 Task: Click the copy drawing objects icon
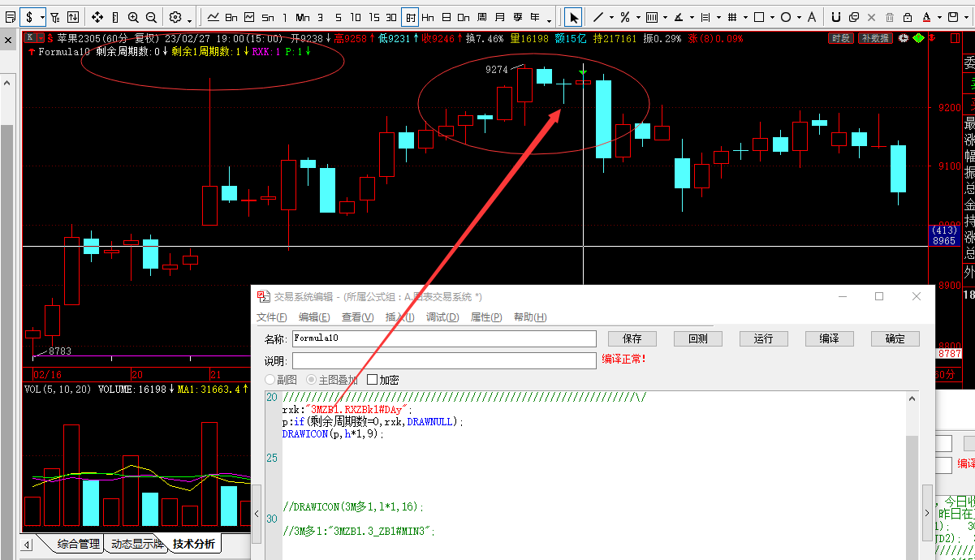(x=853, y=17)
